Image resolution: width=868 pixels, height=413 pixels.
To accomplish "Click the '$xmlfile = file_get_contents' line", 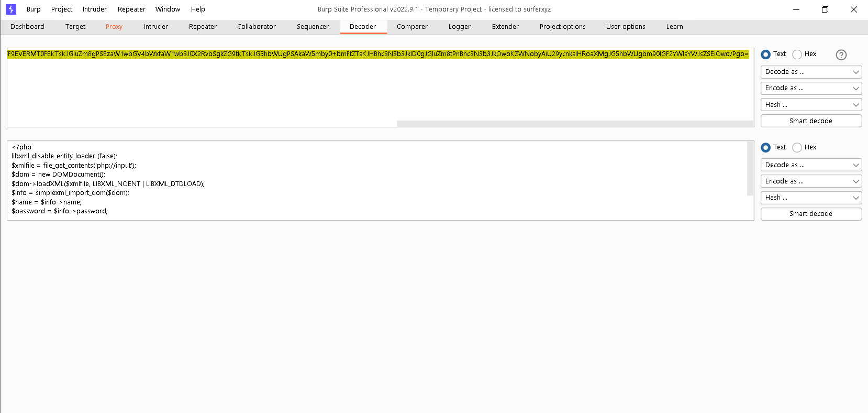I will pos(74,166).
